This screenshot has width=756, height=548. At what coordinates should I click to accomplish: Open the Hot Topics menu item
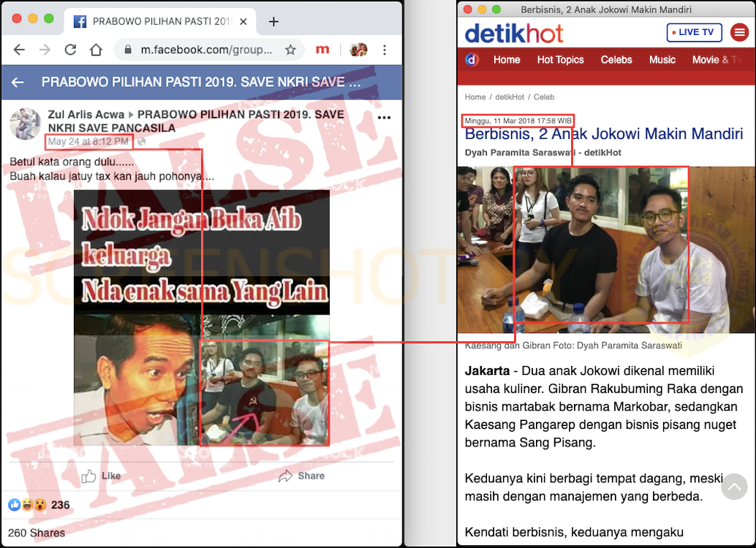[560, 60]
